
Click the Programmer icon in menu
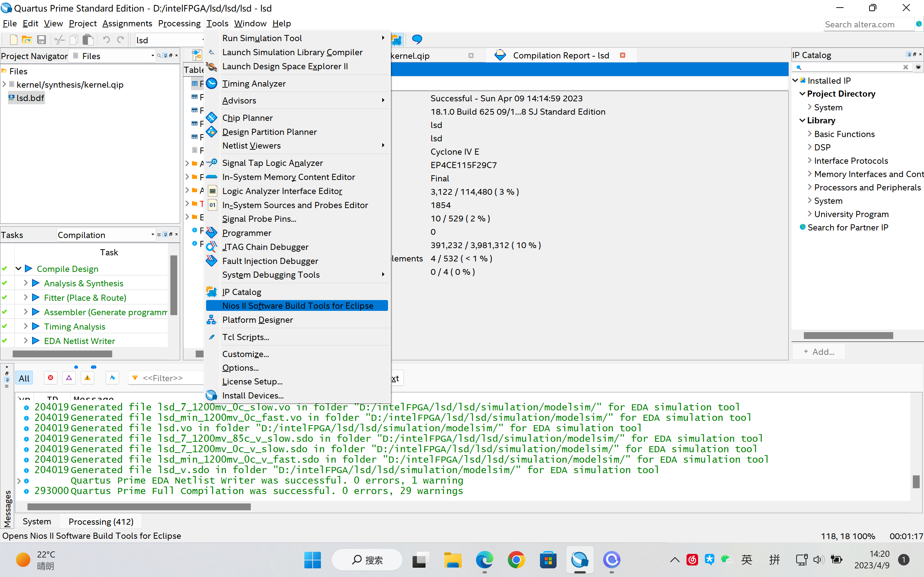tap(212, 233)
